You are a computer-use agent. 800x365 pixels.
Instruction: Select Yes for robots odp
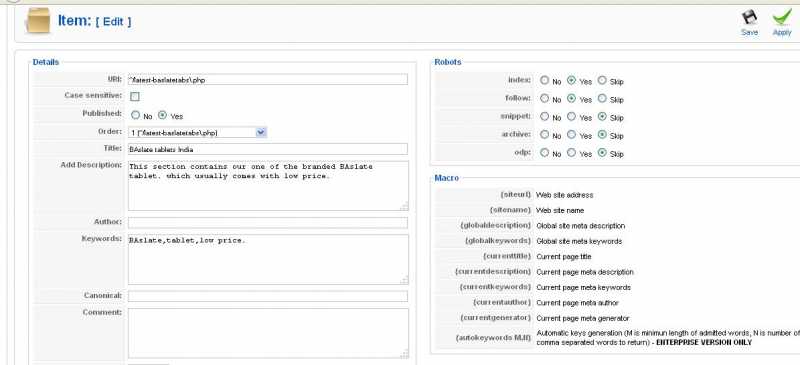point(571,153)
